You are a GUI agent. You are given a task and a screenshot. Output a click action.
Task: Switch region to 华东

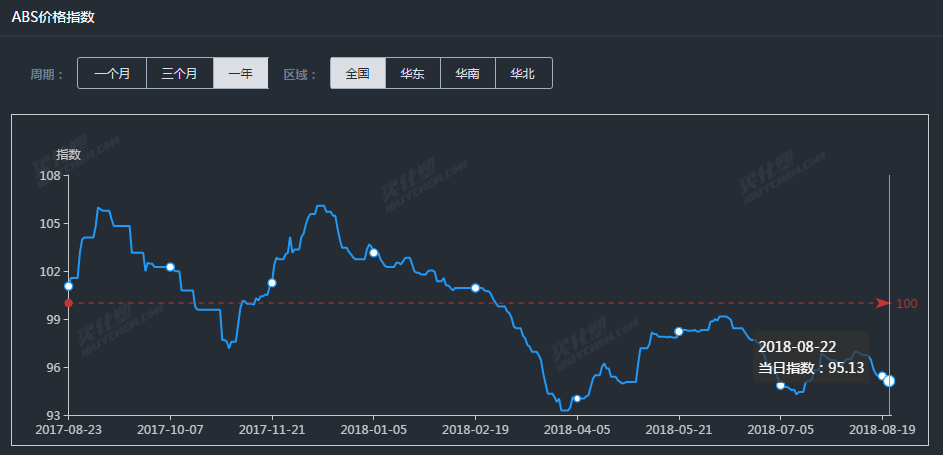[x=413, y=73]
